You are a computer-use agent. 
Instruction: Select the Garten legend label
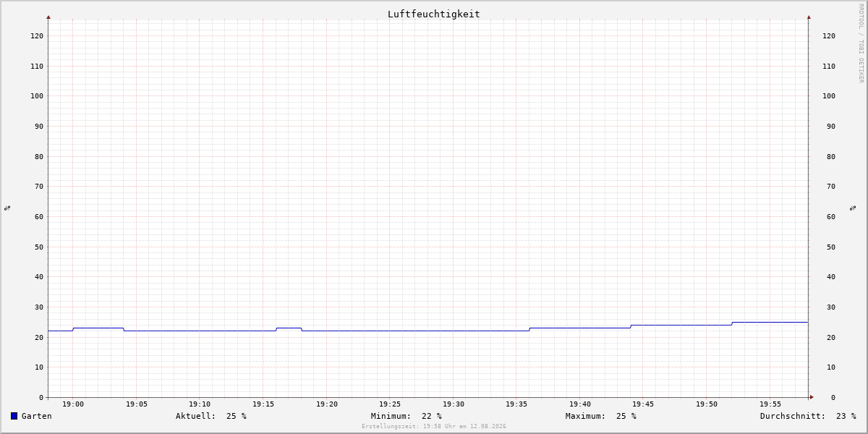tap(37, 416)
